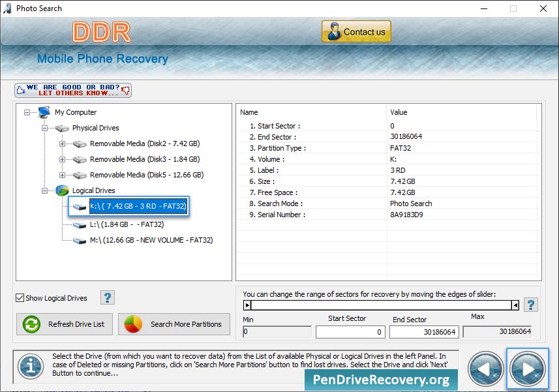Click the Physical Drives drive icon
Viewport: 559px width, 392px height.
coord(62,128)
